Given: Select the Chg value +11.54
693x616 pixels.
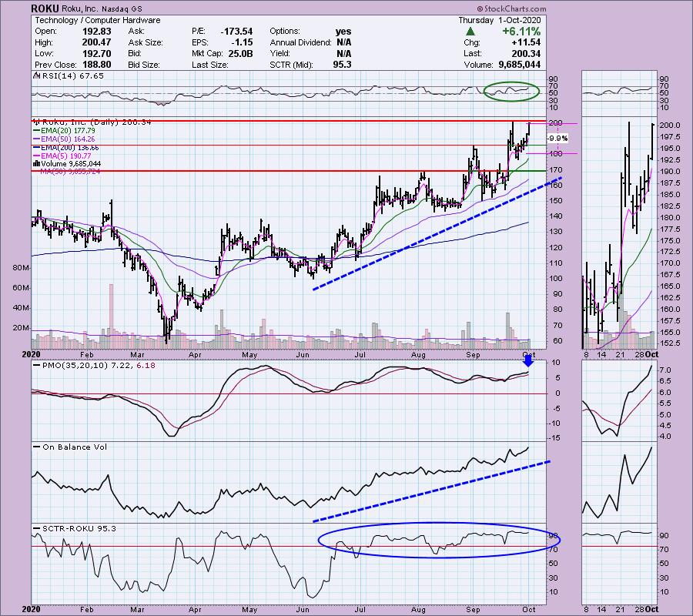Looking at the screenshot, I should (x=527, y=42).
